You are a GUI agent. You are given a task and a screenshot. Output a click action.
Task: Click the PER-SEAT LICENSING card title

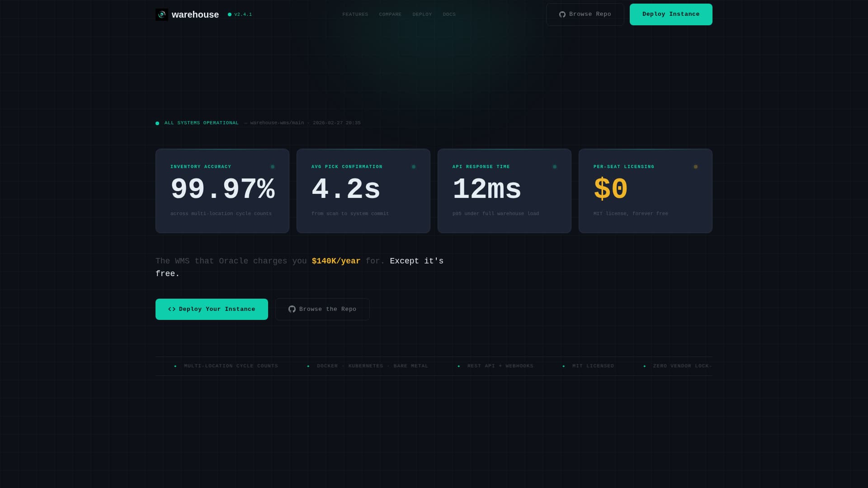click(x=624, y=167)
